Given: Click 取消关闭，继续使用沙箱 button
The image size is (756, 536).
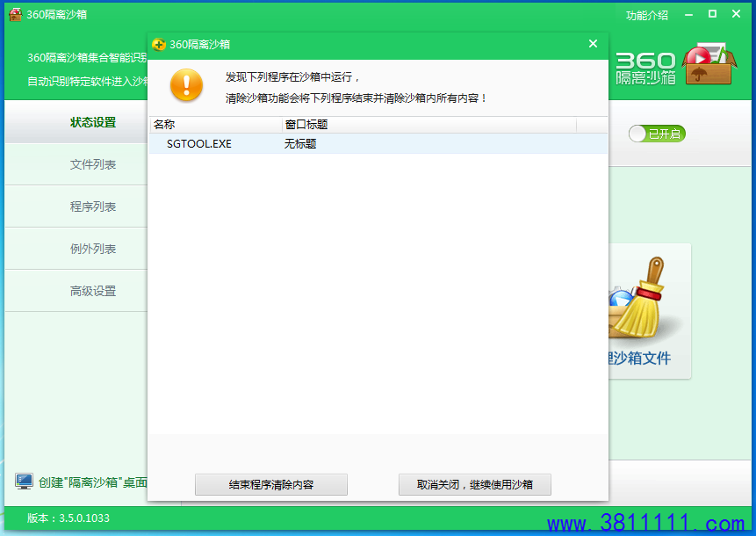Looking at the screenshot, I should 475,484.
